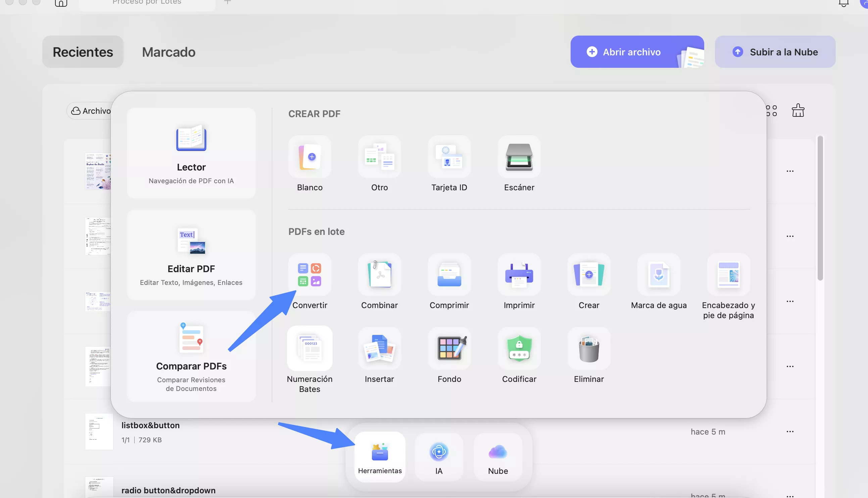This screenshot has width=868, height=498.
Task: Open the Eliminar batch tool
Action: [589, 349]
